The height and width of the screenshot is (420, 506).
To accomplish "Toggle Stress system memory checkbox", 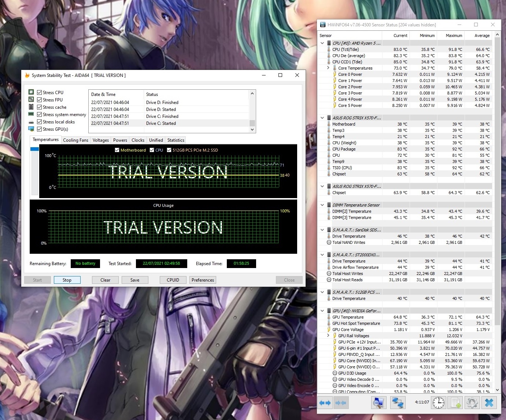I will coord(39,115).
